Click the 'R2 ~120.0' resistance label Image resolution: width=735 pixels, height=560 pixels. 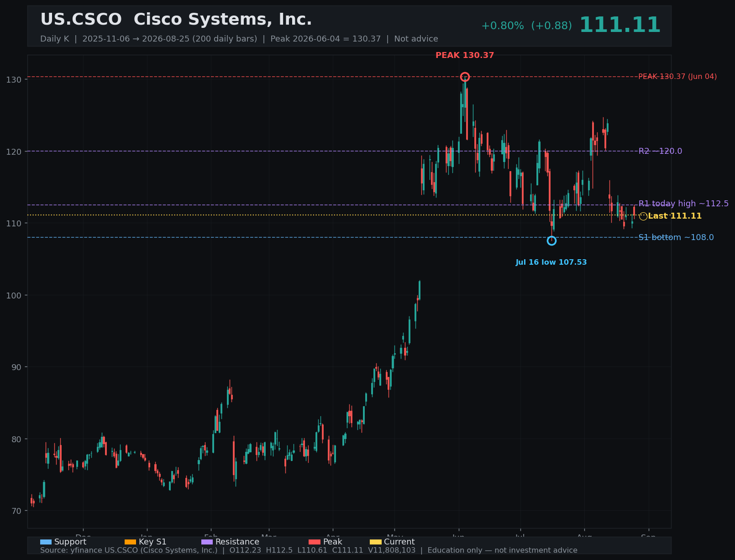660,151
